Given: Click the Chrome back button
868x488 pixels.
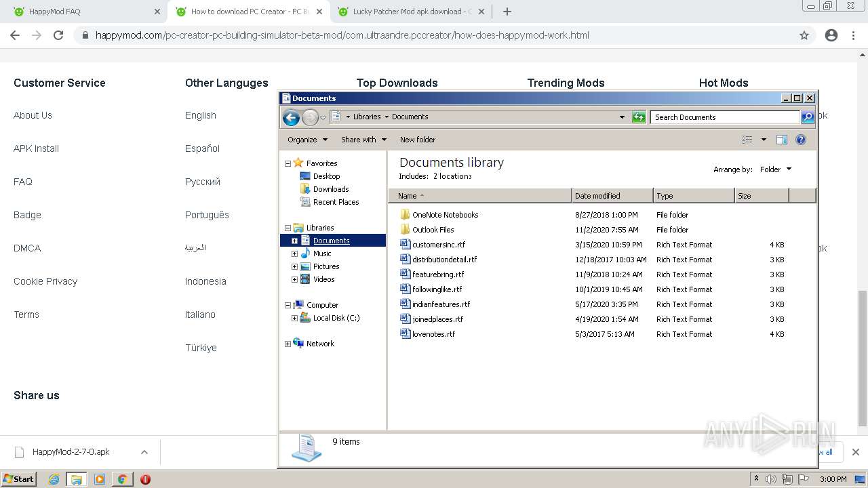Looking at the screenshot, I should click(15, 35).
